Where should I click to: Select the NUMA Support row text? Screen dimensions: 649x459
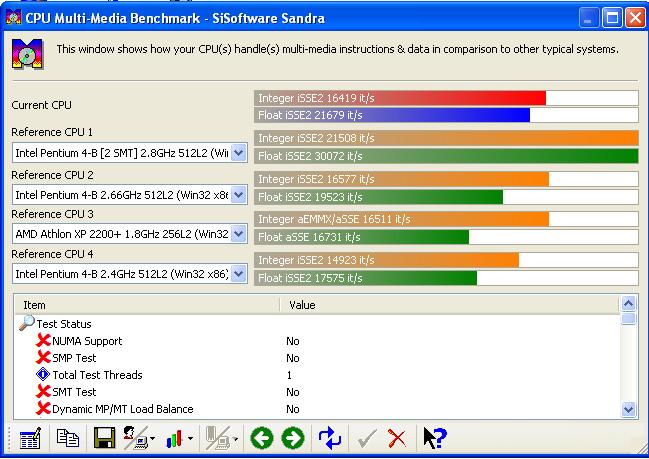[87, 341]
